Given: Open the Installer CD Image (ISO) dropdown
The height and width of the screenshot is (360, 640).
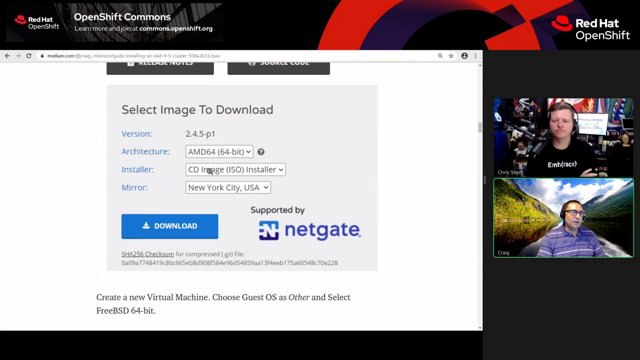Looking at the screenshot, I should (236, 169).
